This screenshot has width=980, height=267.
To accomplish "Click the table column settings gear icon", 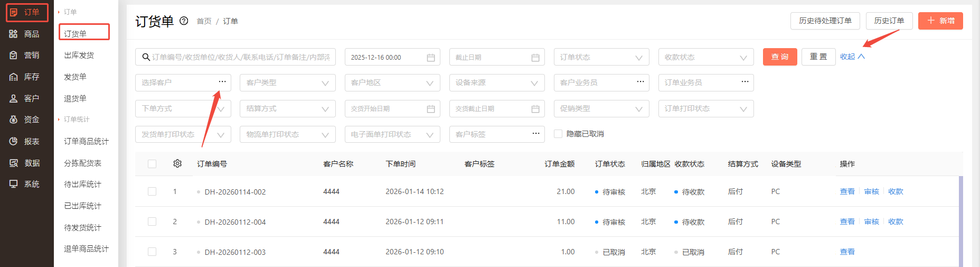I will (177, 164).
